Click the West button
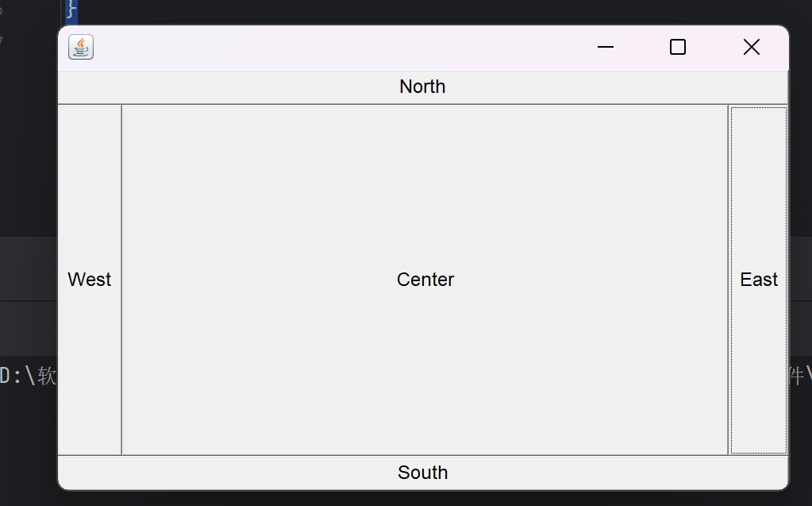The width and height of the screenshot is (812, 506). tap(90, 280)
